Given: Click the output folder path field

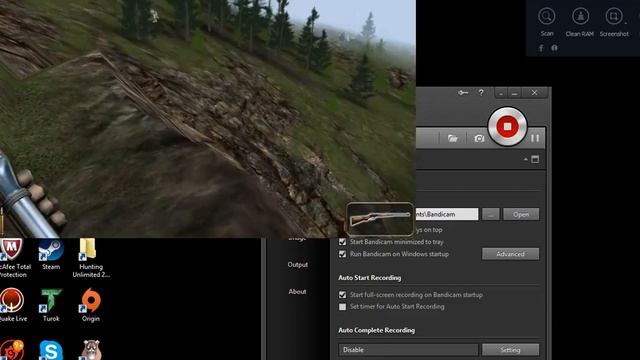Looking at the screenshot, I should point(447,214).
